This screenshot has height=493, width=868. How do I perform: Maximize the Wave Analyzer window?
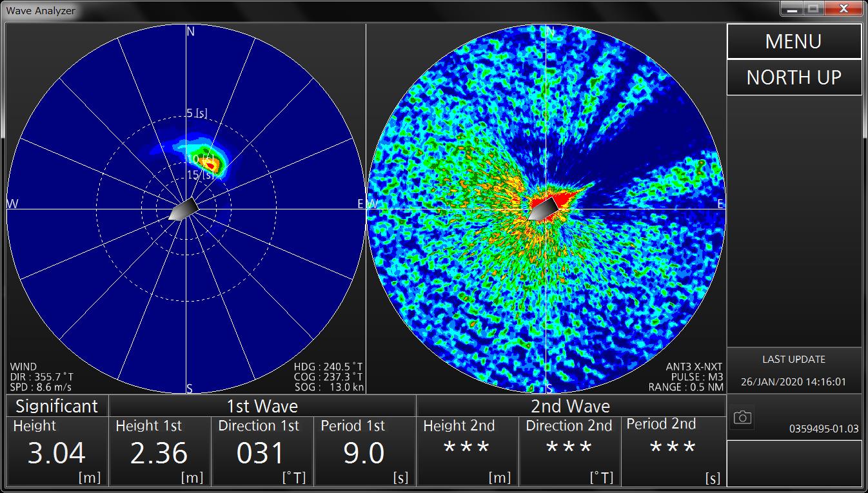coord(813,9)
